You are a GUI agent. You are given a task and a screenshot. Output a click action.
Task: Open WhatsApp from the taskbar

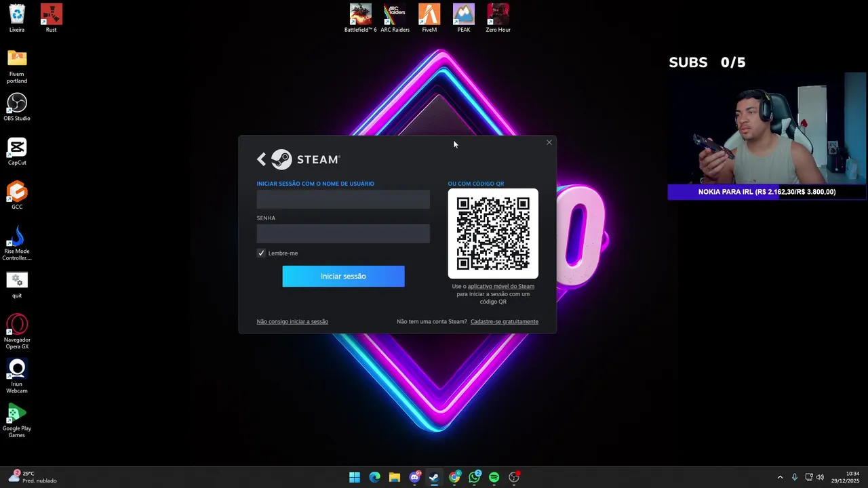click(474, 477)
